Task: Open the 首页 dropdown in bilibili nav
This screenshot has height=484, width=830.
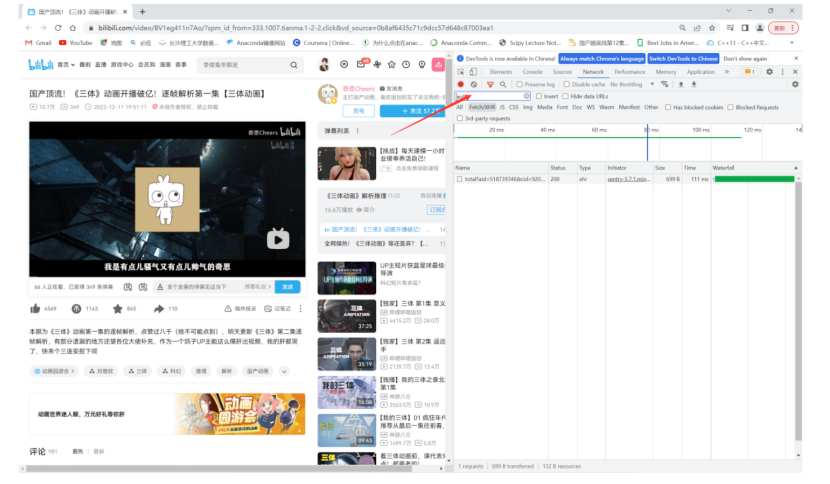Action: (x=66, y=65)
